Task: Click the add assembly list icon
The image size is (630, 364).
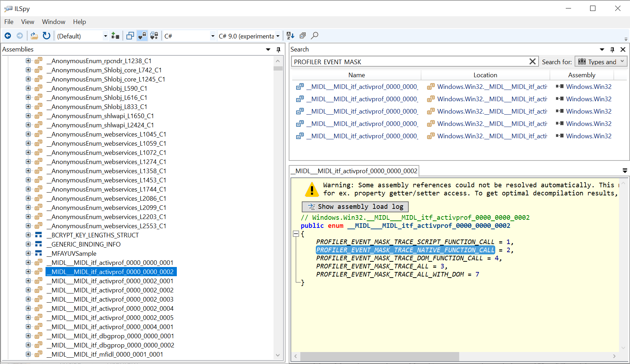Action: [115, 36]
